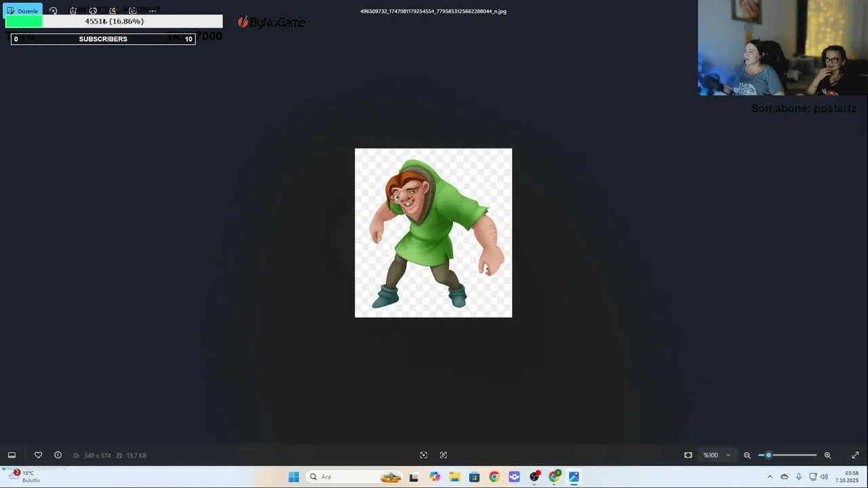Launch Copilot from the taskbar

pos(435,477)
